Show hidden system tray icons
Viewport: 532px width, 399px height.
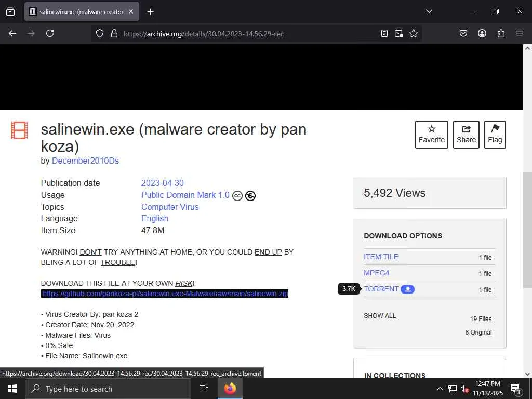440,389
